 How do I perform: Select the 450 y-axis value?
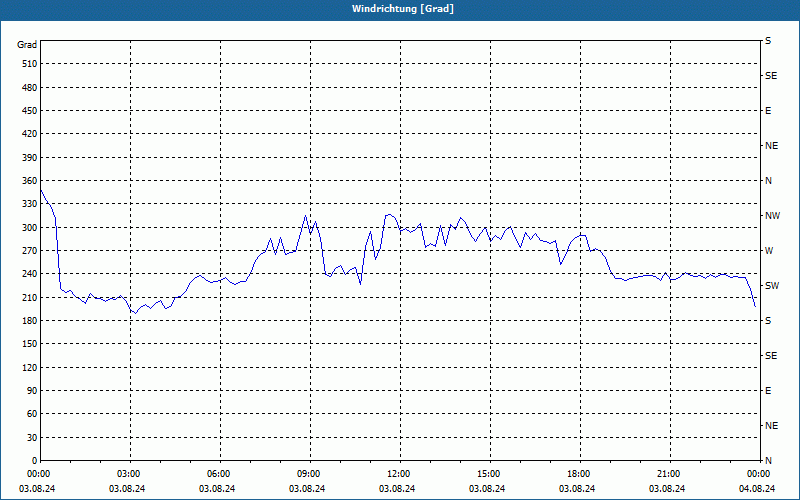tap(30, 111)
